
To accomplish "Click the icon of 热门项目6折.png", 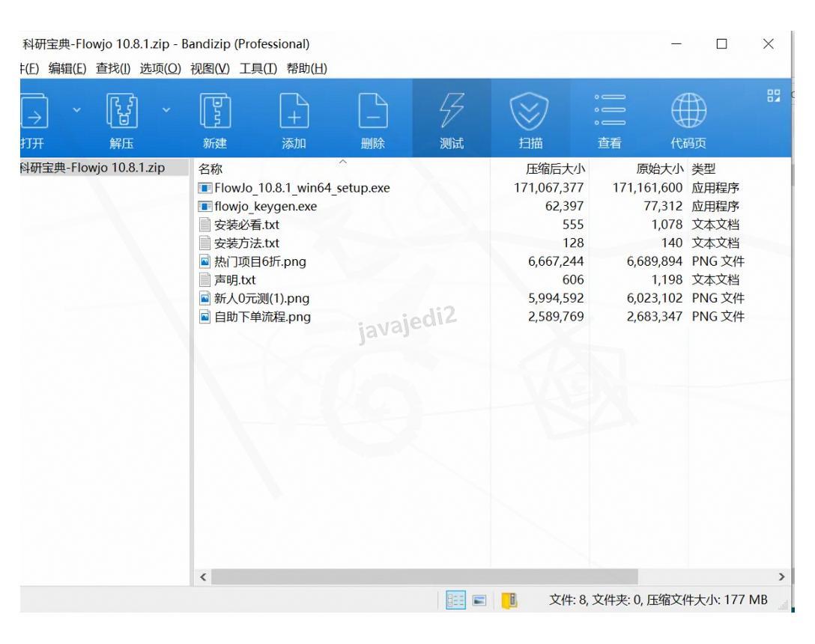I will pos(204,261).
